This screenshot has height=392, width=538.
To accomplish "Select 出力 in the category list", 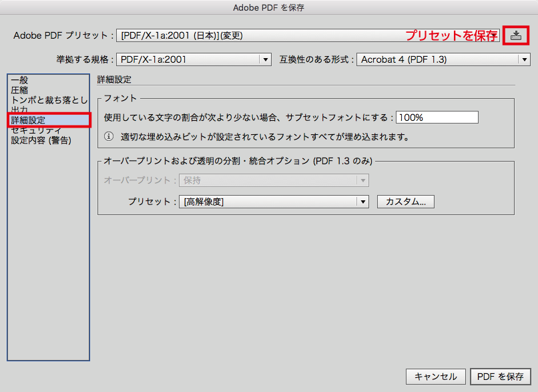I will point(19,110).
